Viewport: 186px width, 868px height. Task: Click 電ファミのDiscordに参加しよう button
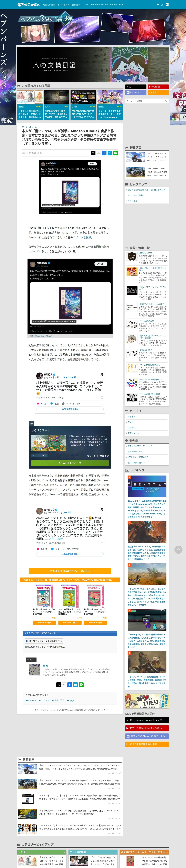[147, 736]
